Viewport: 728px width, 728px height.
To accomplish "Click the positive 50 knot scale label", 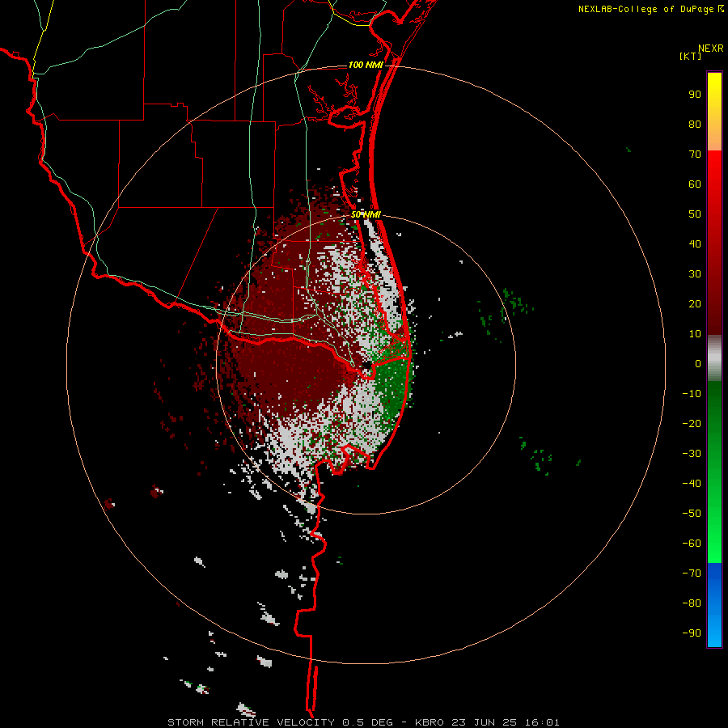I will point(695,214).
